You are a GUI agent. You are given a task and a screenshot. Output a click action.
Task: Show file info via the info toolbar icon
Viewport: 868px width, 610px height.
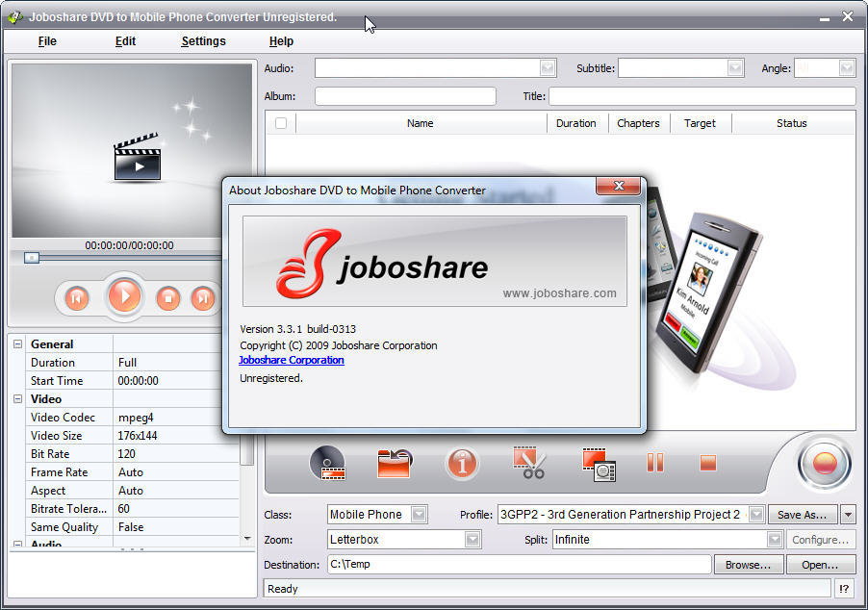click(x=462, y=463)
